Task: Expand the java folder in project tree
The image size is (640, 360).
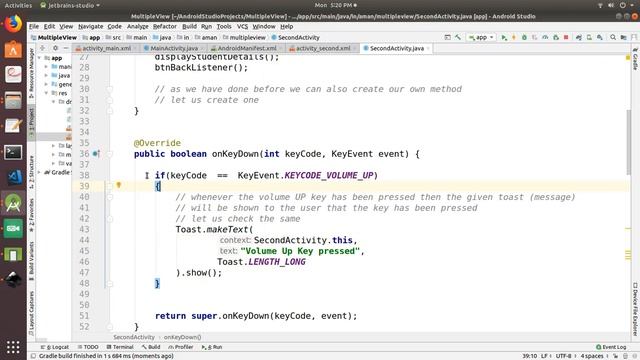Action: [x=47, y=76]
